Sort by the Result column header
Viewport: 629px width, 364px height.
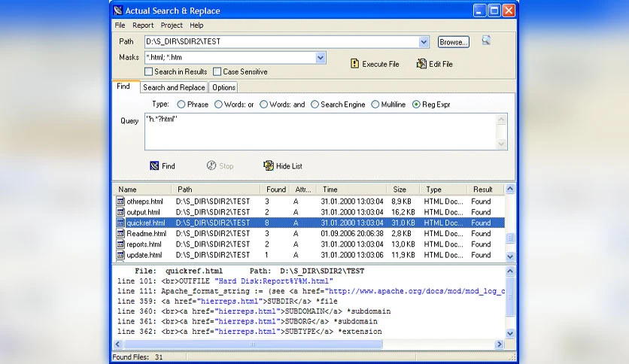pyautogui.click(x=485, y=190)
